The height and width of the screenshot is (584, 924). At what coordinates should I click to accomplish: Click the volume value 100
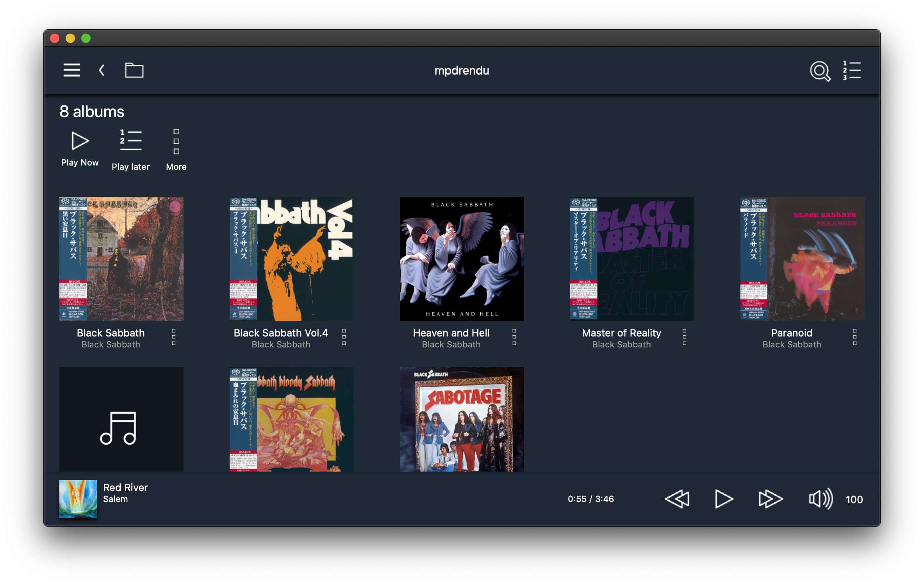pyautogui.click(x=854, y=499)
